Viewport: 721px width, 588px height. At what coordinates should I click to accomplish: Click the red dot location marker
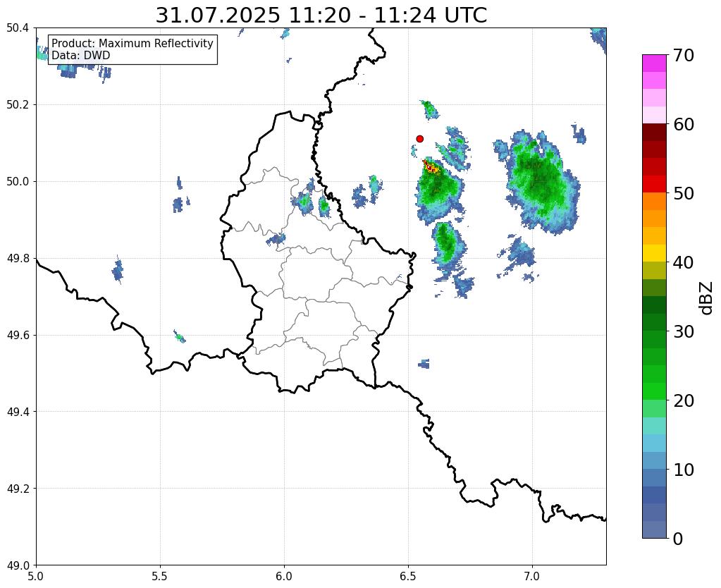(x=419, y=139)
